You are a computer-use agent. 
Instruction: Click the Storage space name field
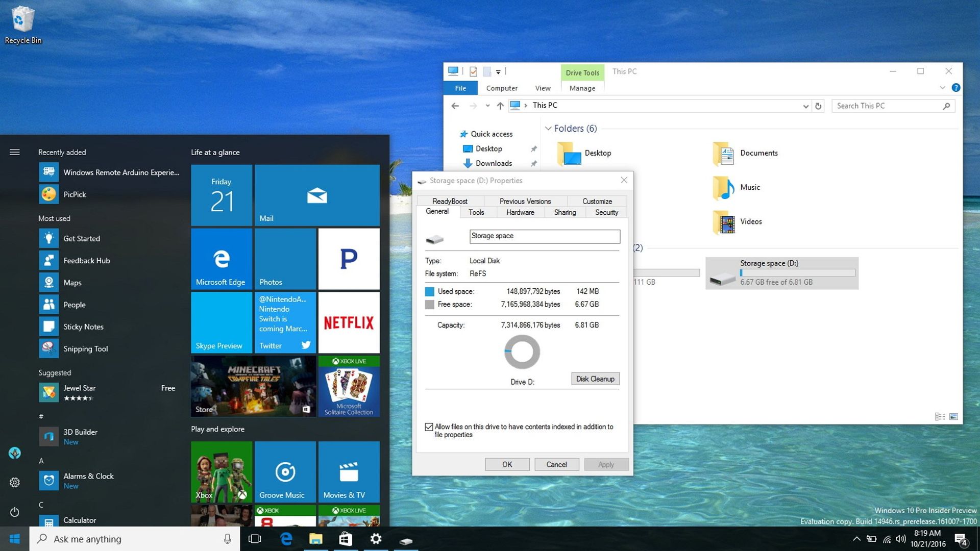pyautogui.click(x=544, y=236)
